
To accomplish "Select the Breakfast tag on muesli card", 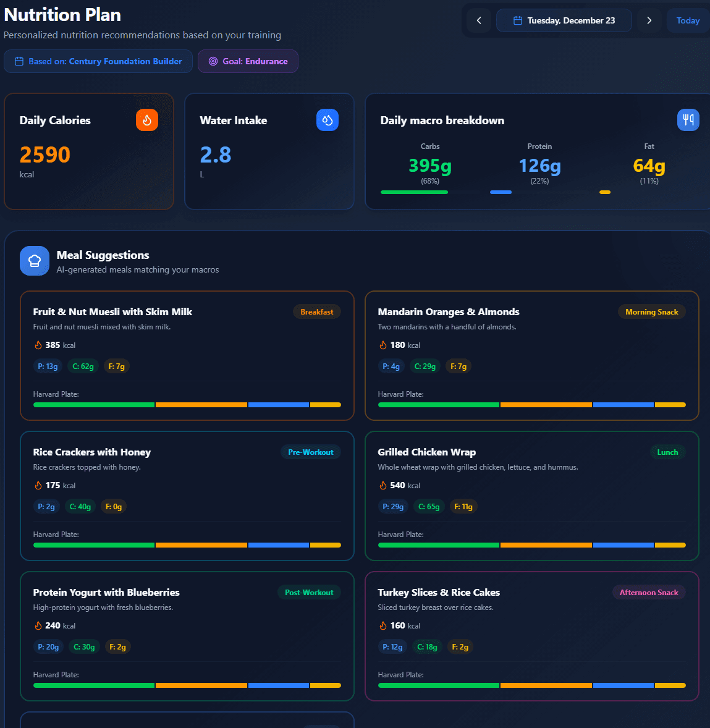I will (316, 312).
